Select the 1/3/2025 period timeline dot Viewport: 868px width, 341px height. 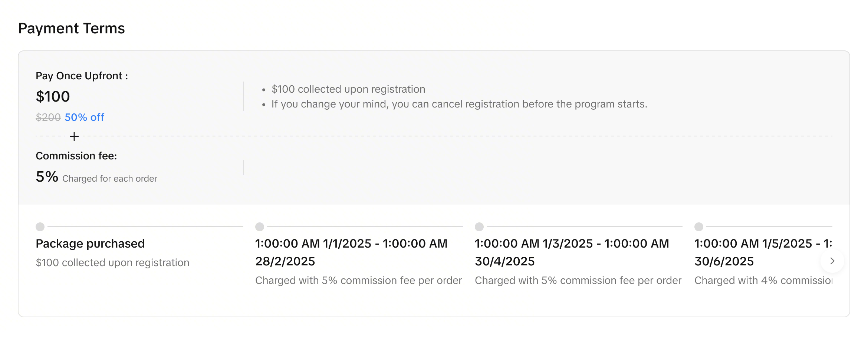click(479, 226)
